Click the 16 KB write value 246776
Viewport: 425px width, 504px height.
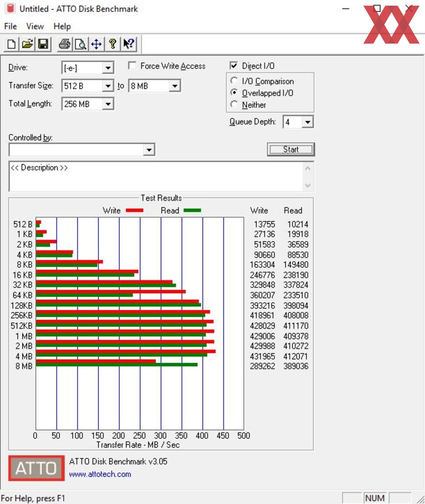[262, 275]
